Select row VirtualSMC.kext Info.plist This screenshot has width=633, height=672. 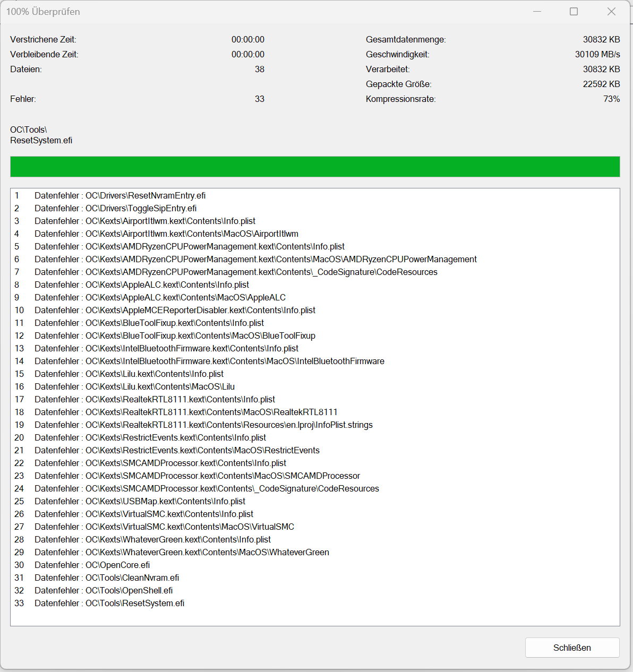315,514
